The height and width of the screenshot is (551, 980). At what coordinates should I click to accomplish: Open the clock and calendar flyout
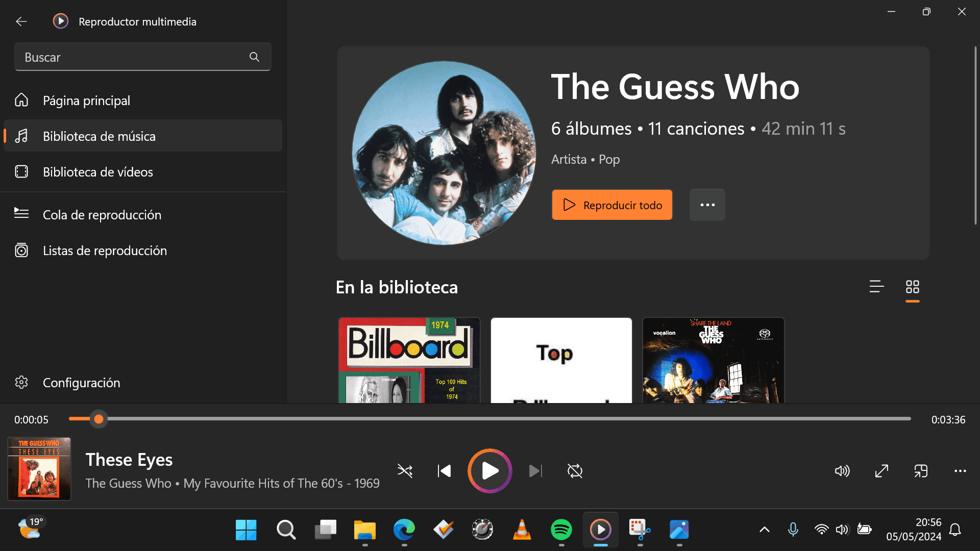(914, 530)
